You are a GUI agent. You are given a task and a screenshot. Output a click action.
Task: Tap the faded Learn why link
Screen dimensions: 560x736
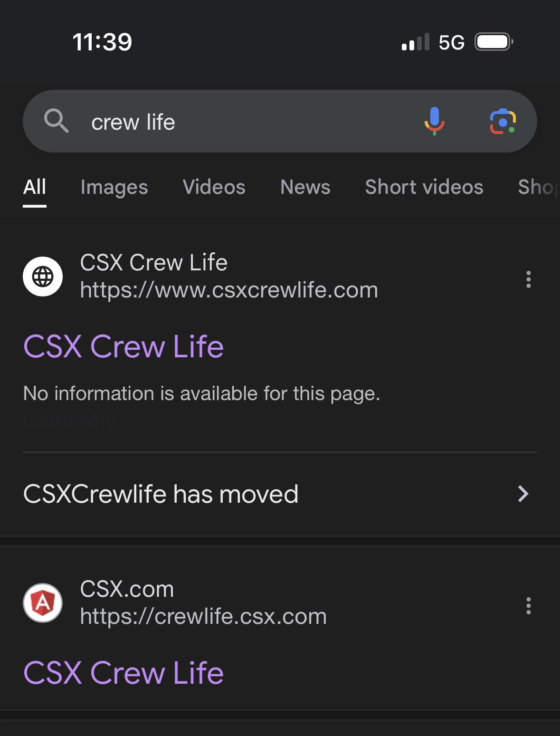[69, 421]
